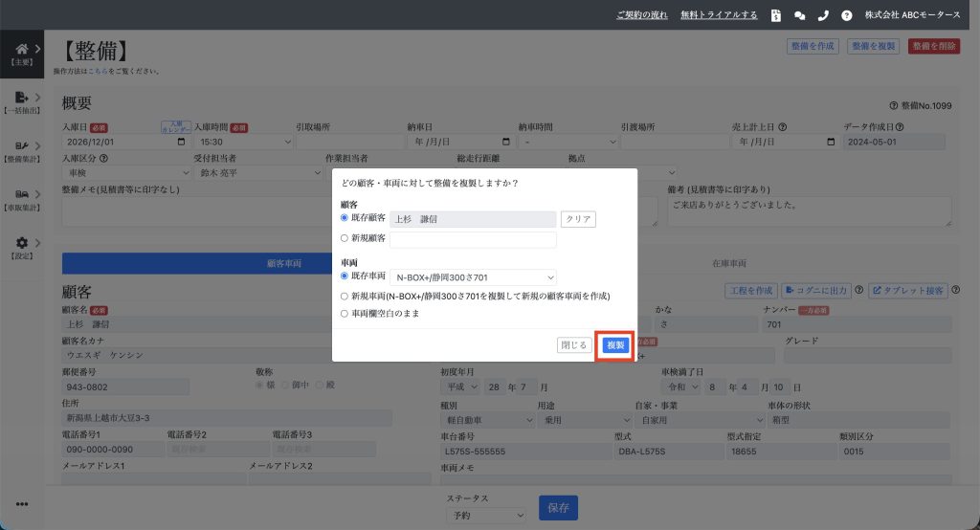This screenshot has width=980, height=530.
Task: Open the ご契約の流れ link
Action: point(642,15)
